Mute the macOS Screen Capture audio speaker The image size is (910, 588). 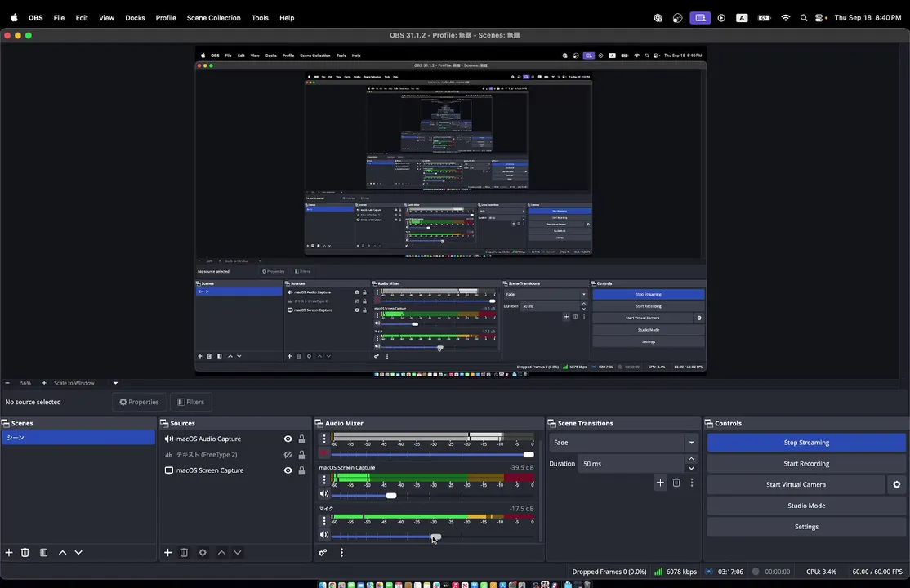pos(324,494)
